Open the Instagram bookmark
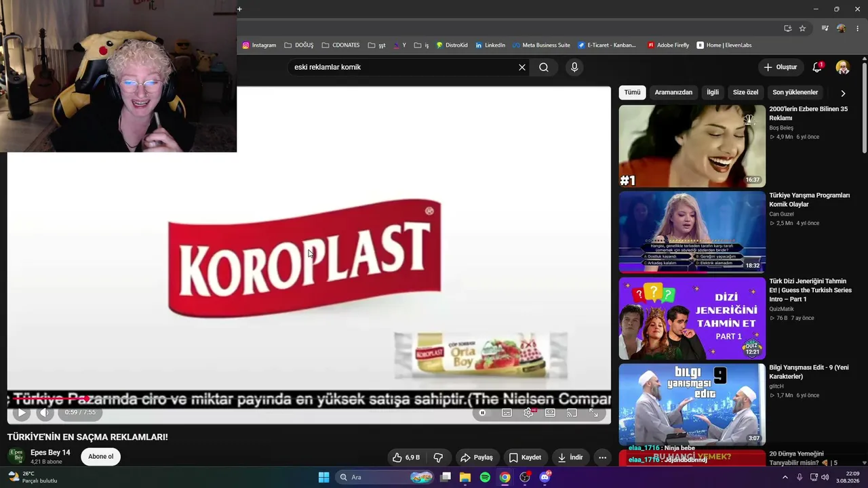Image resolution: width=868 pixels, height=488 pixels. tap(259, 45)
